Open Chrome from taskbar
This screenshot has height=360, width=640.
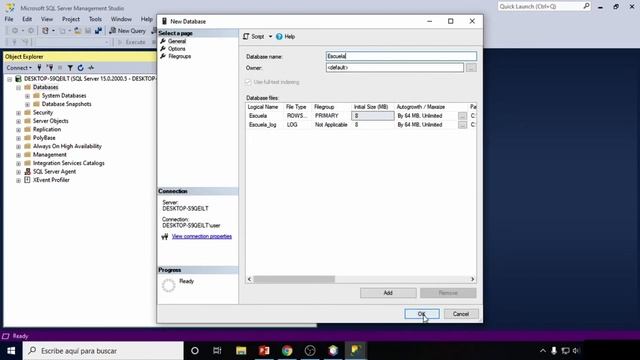click(287, 351)
